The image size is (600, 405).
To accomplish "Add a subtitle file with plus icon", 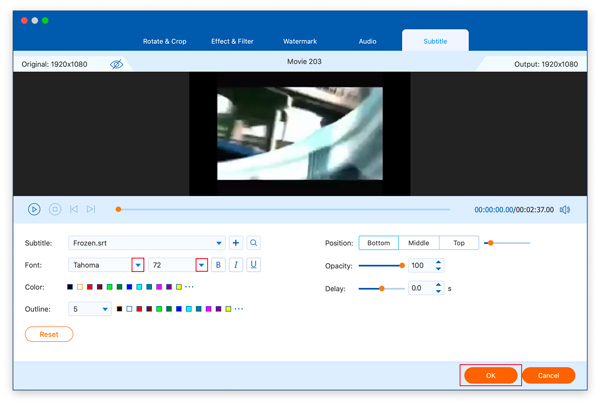I will pyautogui.click(x=236, y=243).
